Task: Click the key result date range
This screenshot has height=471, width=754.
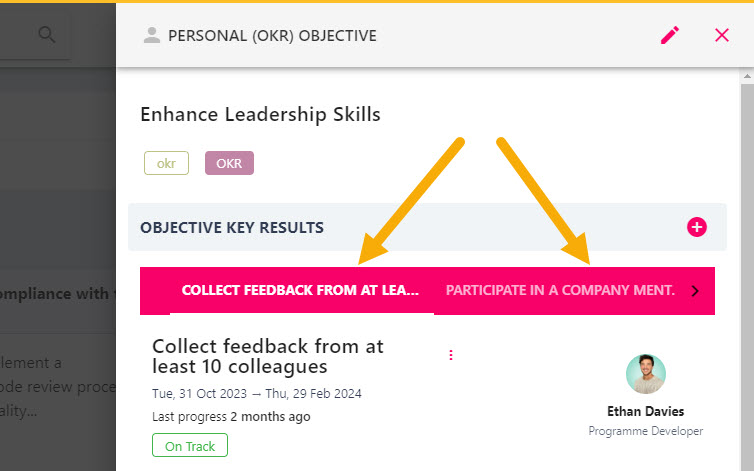Action: tap(257, 394)
